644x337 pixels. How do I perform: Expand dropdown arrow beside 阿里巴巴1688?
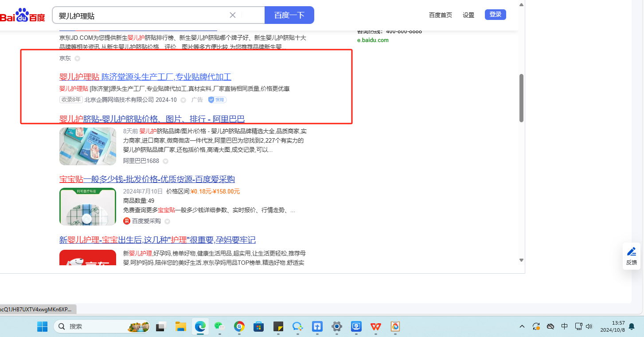[x=165, y=161]
